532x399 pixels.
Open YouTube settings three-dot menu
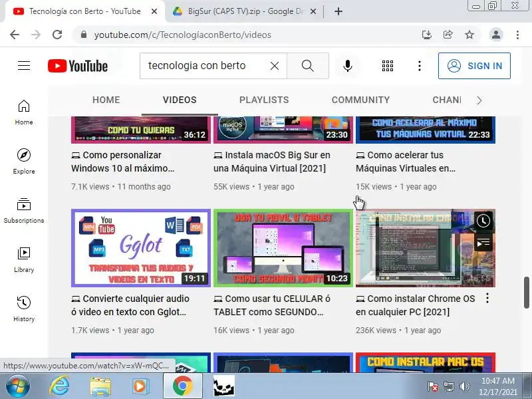click(x=420, y=66)
